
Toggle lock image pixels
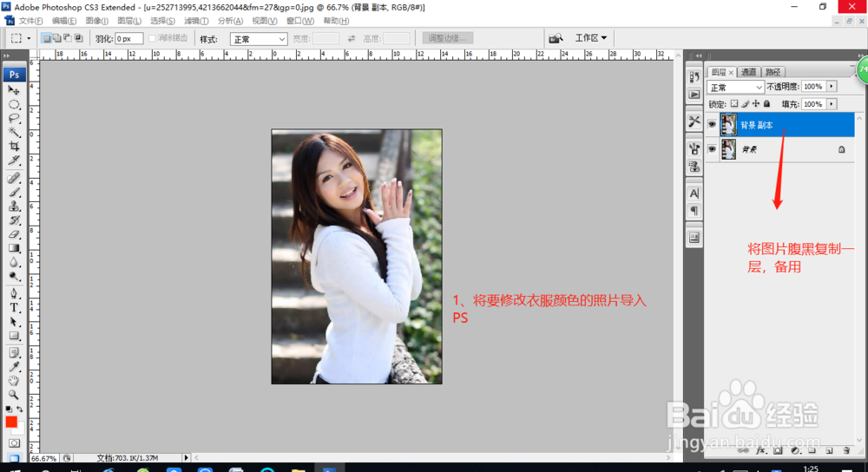(x=745, y=103)
